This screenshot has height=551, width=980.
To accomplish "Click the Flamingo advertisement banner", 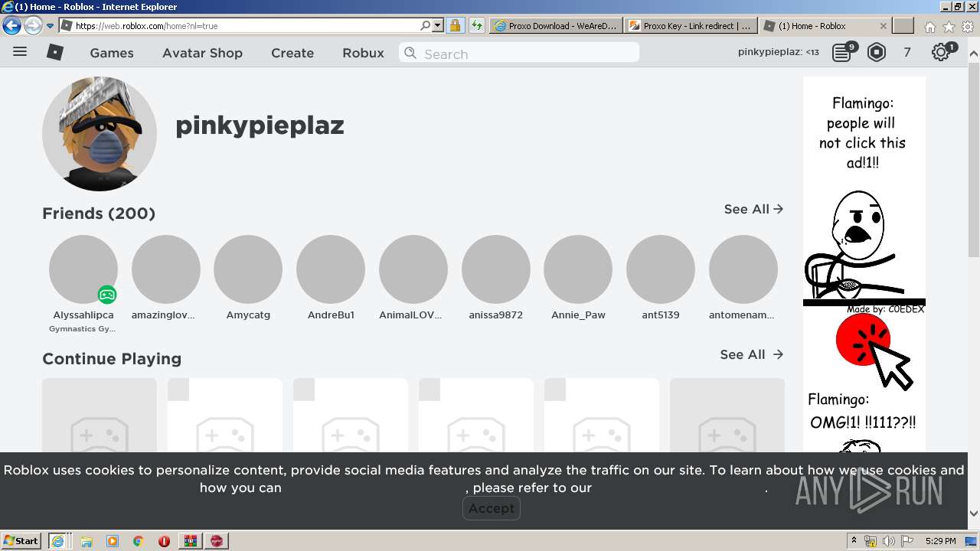I will click(864, 264).
